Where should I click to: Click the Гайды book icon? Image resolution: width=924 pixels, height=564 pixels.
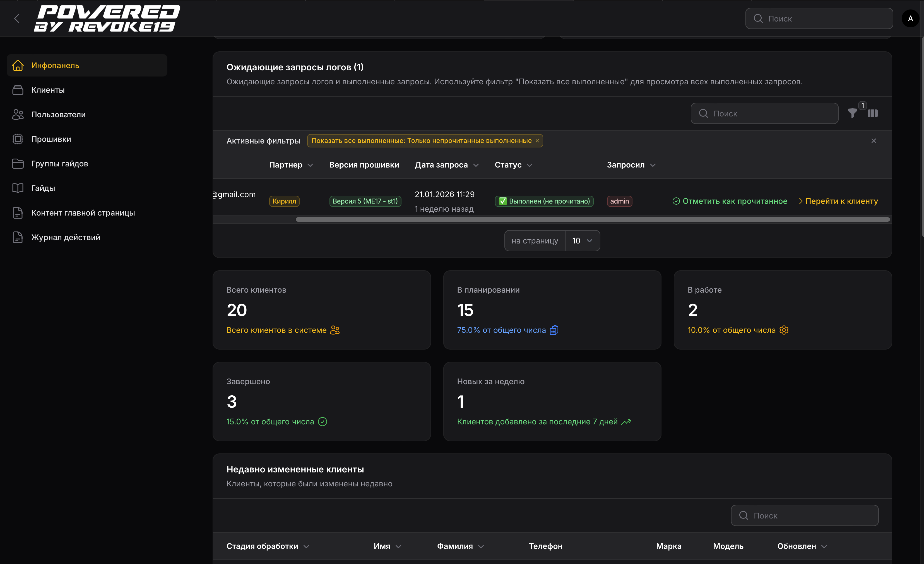click(x=18, y=188)
